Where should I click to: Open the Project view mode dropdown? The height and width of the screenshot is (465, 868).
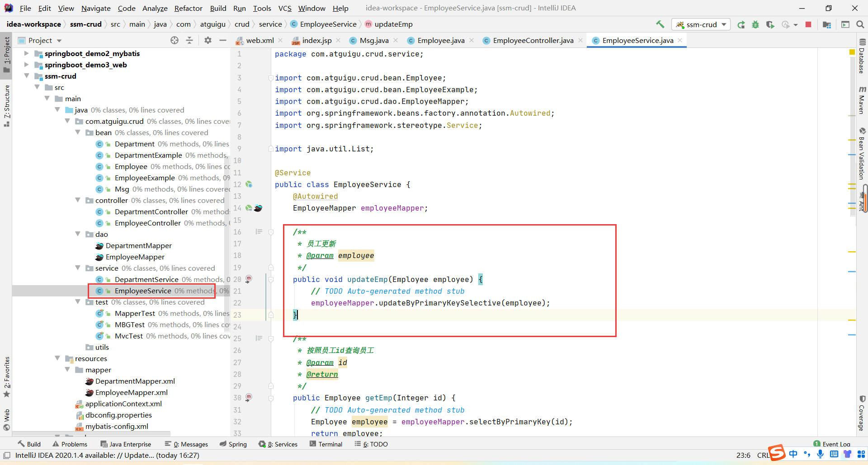point(40,40)
